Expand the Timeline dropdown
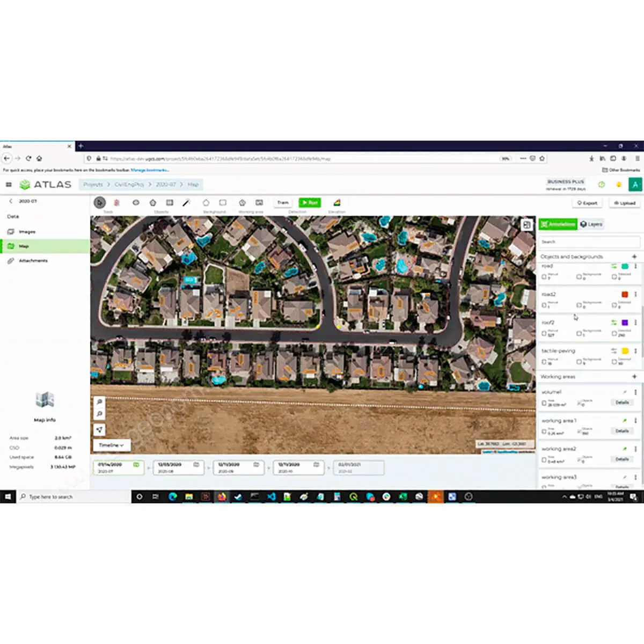 (x=111, y=445)
